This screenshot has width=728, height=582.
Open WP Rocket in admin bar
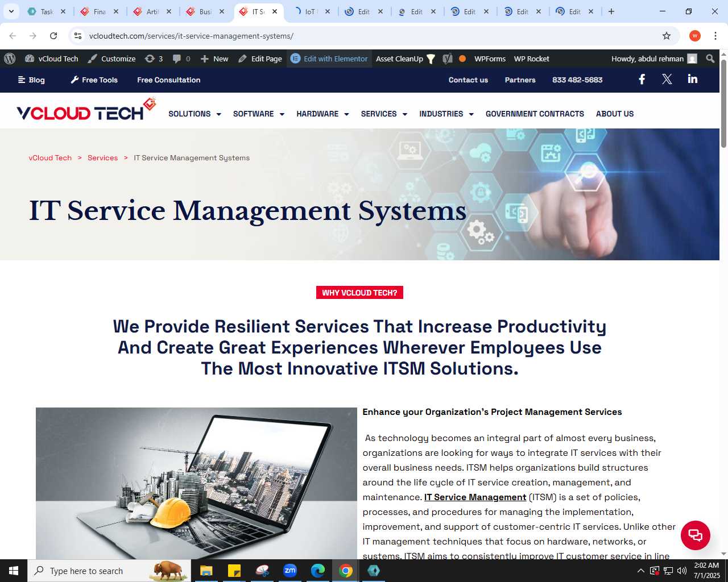pyautogui.click(x=531, y=59)
